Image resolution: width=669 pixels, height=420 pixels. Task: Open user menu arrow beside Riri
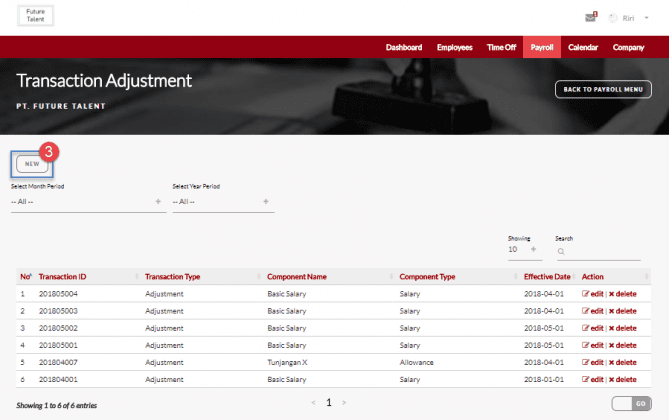(x=646, y=18)
